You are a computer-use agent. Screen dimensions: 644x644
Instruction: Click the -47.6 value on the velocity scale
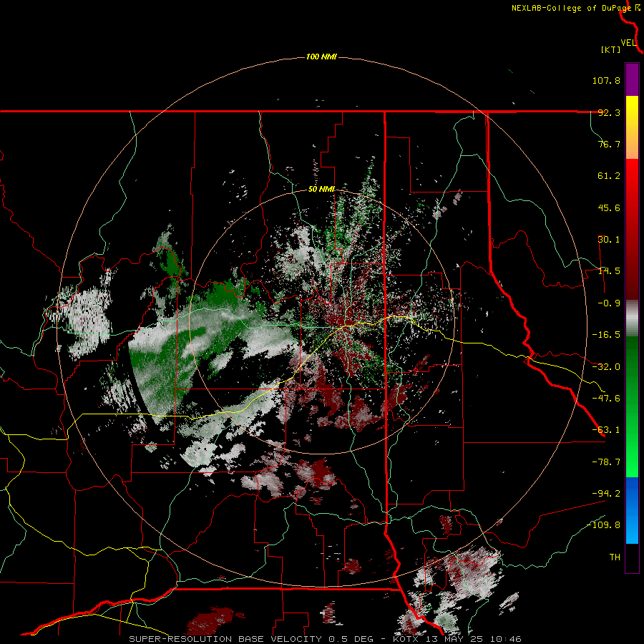606,399
